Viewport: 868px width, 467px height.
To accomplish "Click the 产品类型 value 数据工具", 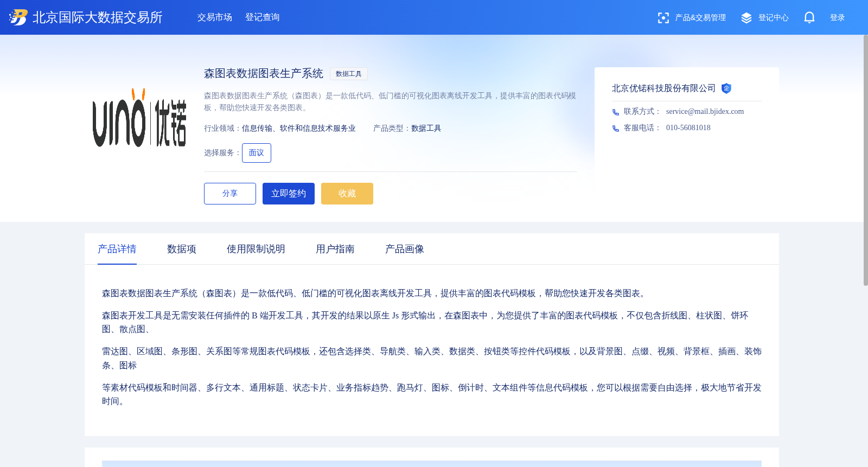I will pos(426,129).
